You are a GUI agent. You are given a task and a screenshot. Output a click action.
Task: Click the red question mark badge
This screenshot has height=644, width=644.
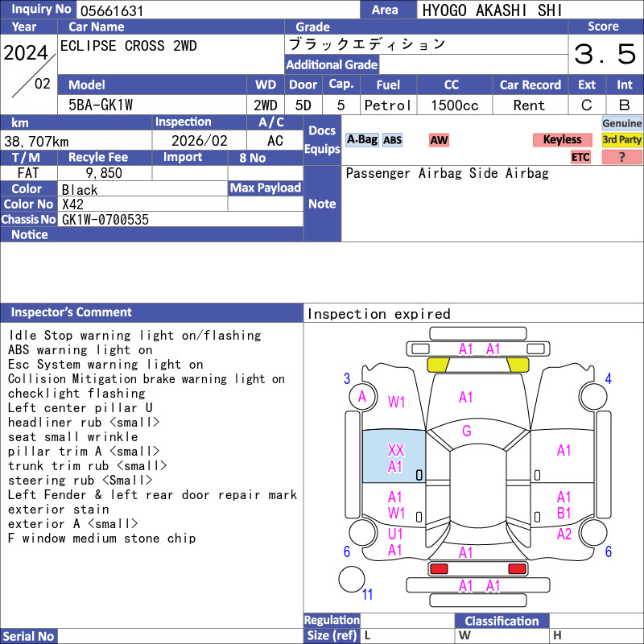(621, 157)
